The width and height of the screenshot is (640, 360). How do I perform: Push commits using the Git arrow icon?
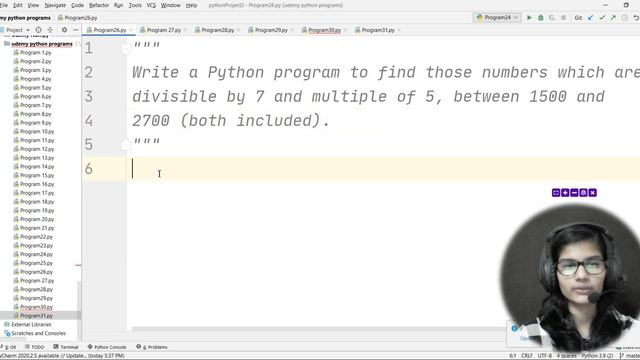[613, 18]
